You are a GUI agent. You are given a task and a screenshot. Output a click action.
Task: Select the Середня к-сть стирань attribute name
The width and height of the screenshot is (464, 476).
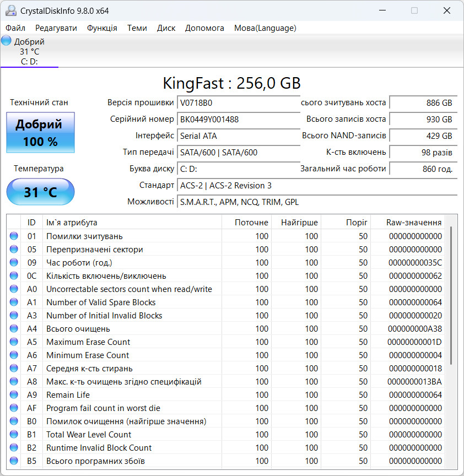click(89, 369)
